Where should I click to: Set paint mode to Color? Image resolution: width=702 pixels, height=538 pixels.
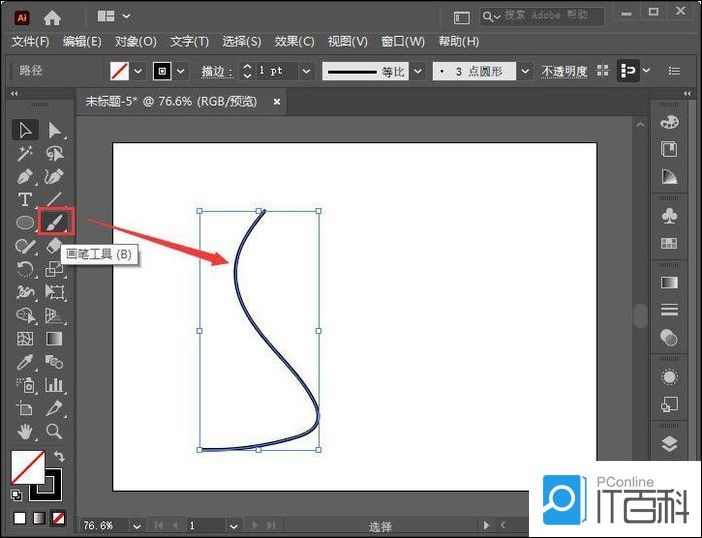pos(20,518)
